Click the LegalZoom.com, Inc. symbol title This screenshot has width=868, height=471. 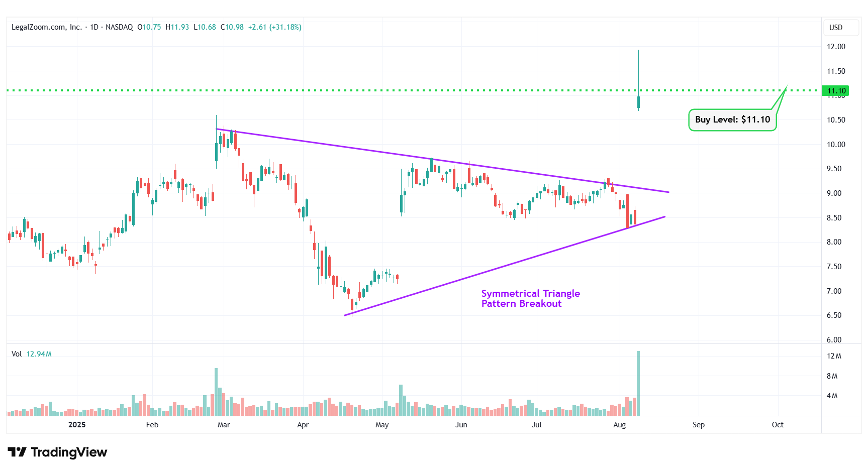click(47, 27)
